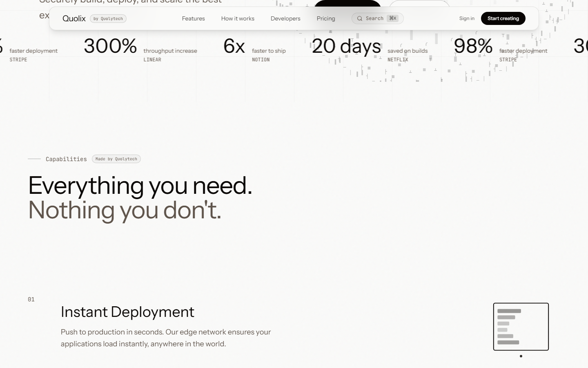
Task: Click the 'Made by Quolytech' badge
Action: click(116, 159)
